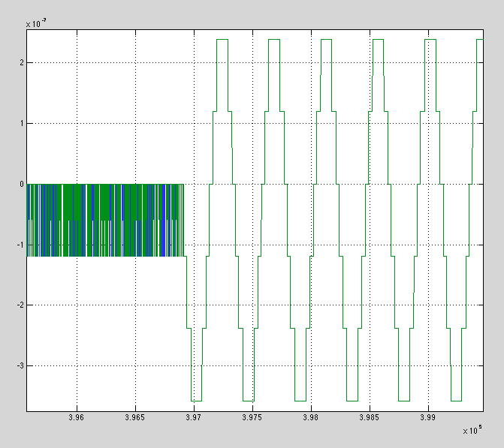Click the third flat peak of the green waveform

(326, 40)
